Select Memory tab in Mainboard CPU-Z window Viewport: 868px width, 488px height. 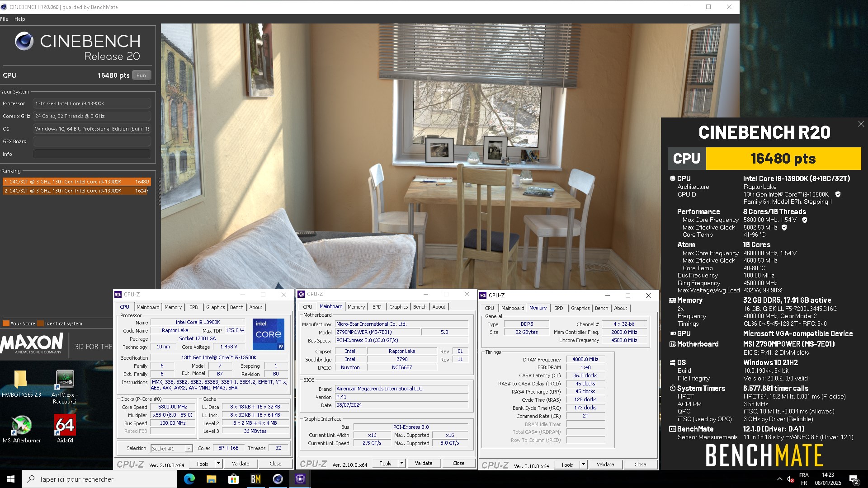point(356,307)
